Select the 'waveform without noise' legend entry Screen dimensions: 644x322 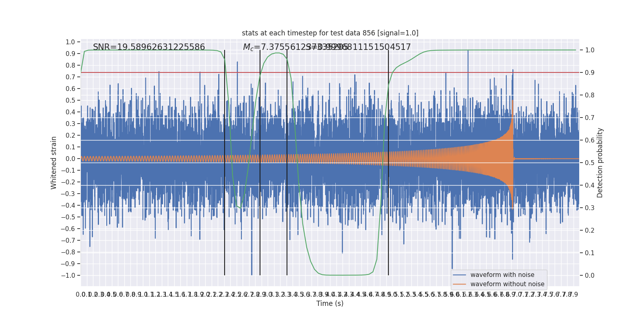[507, 284]
